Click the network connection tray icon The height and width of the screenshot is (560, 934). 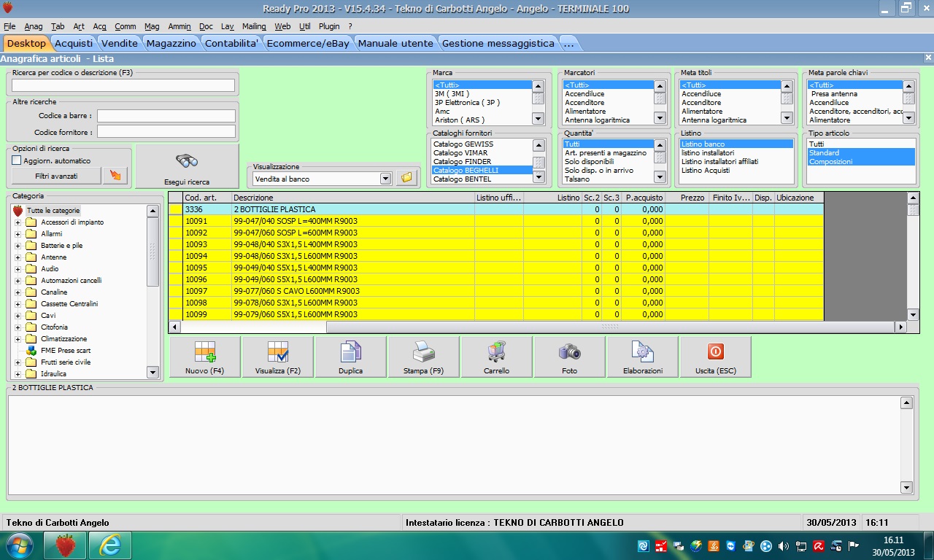(801, 545)
